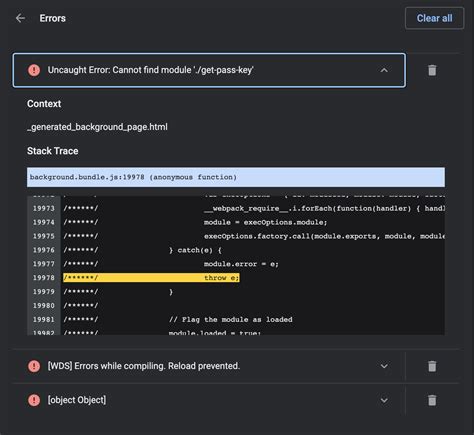Go back using the left arrow icon

click(x=20, y=18)
